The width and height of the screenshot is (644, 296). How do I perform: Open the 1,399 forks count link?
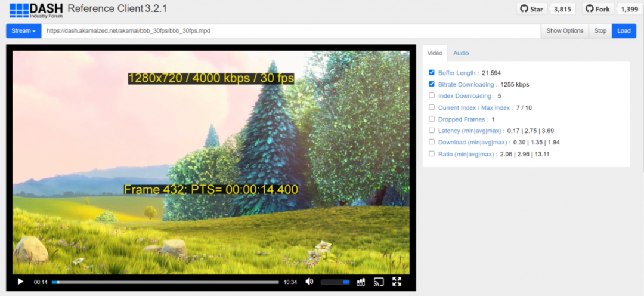[x=629, y=9]
